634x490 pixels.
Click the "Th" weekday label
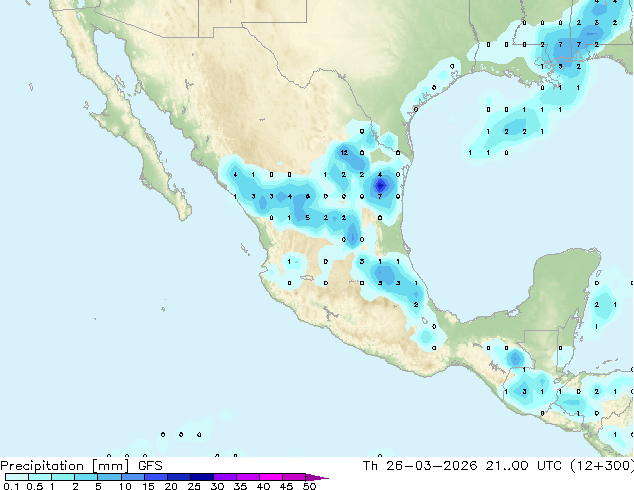point(370,466)
